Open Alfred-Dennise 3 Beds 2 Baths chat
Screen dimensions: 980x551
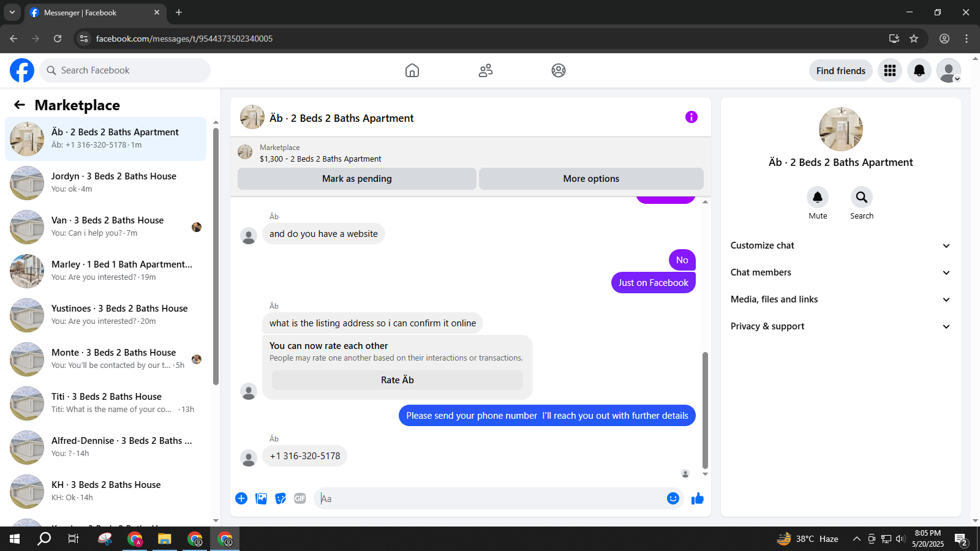pyautogui.click(x=105, y=448)
